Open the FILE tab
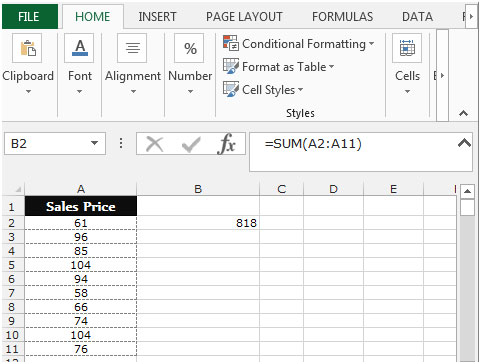The width and height of the screenshot is (481, 364). 29,16
